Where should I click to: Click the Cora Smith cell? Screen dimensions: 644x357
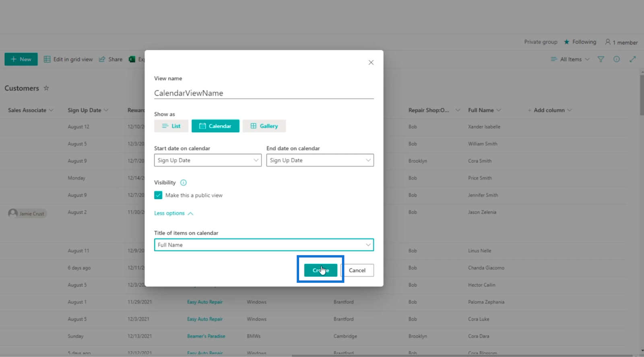480,161
